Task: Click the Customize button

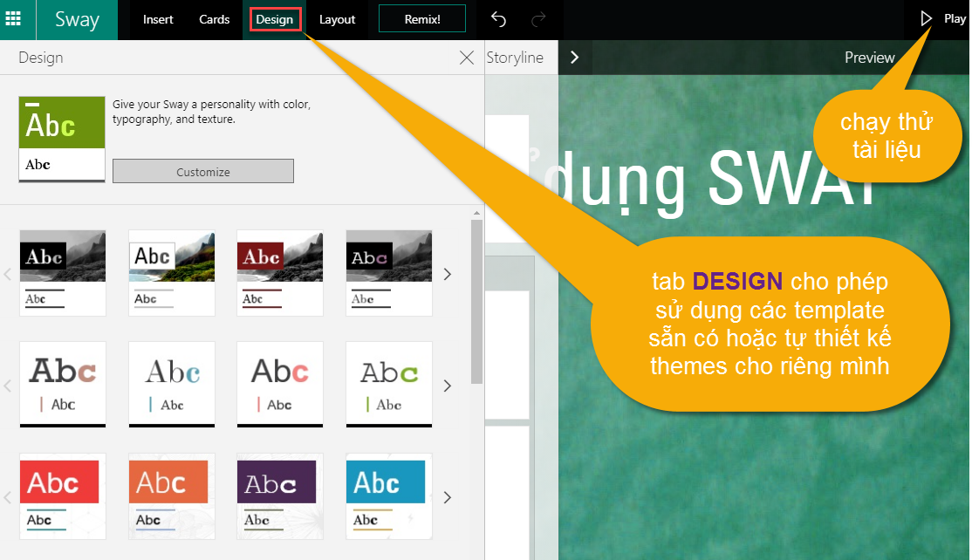Action: pos(203,172)
